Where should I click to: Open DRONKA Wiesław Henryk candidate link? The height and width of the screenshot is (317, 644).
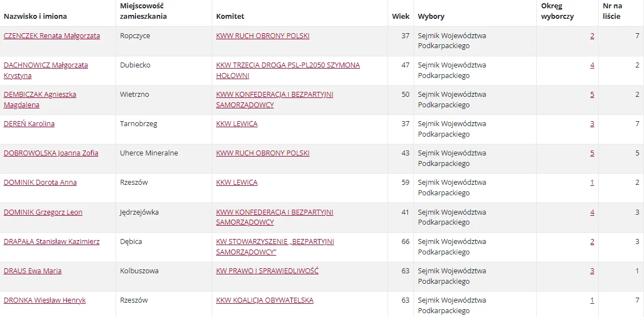click(x=45, y=300)
